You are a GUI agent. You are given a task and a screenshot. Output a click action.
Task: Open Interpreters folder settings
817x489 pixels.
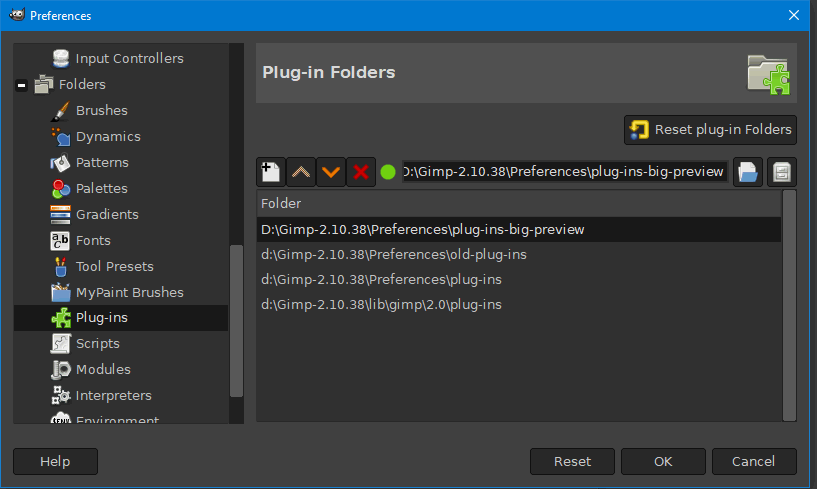tap(114, 396)
